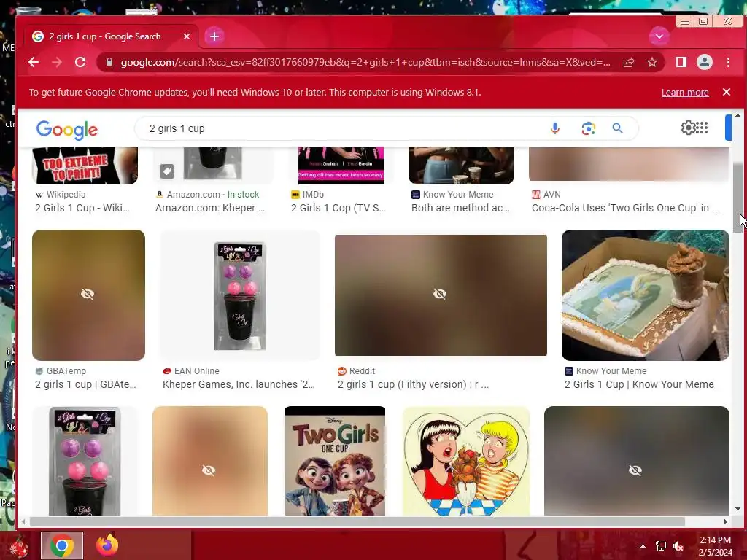Open the EAN Online product thumbnail
Image resolution: width=747 pixels, height=560 pixels.
[x=239, y=295]
